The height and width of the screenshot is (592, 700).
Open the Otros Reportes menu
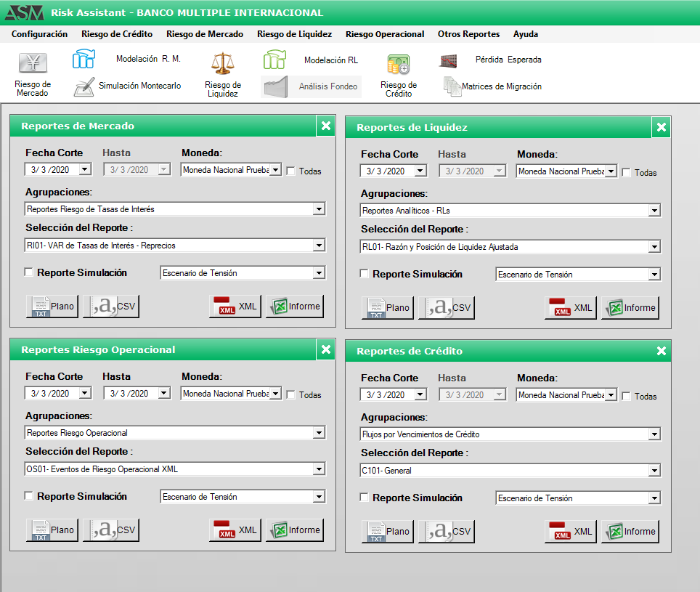tap(468, 34)
